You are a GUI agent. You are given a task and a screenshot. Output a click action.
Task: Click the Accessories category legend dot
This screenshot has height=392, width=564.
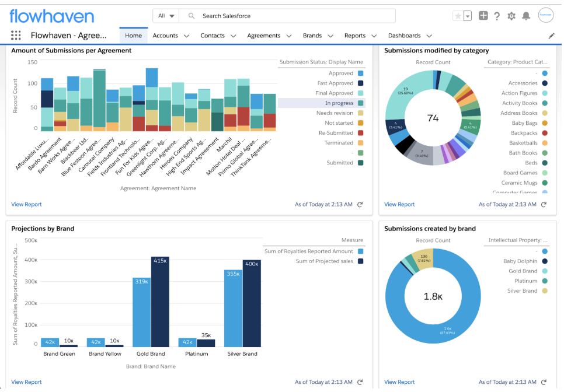545,83
